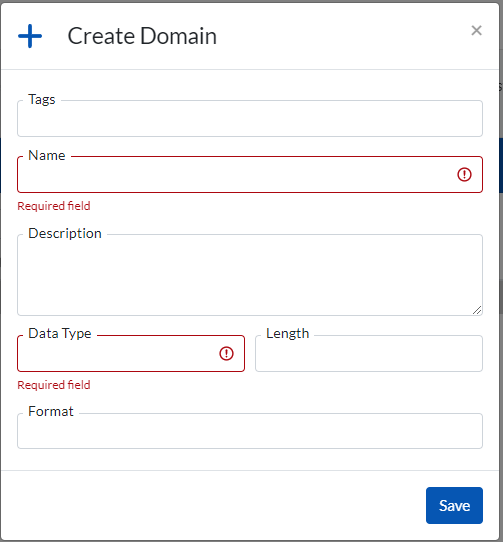The image size is (503, 542).
Task: Close the Create Domain dialog
Action: tap(476, 30)
